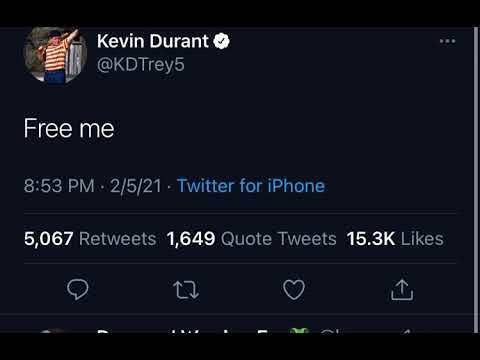Image resolution: width=480 pixels, height=360 pixels.
Task: Click the green emoji in bottom reply
Action: [x=298, y=330]
